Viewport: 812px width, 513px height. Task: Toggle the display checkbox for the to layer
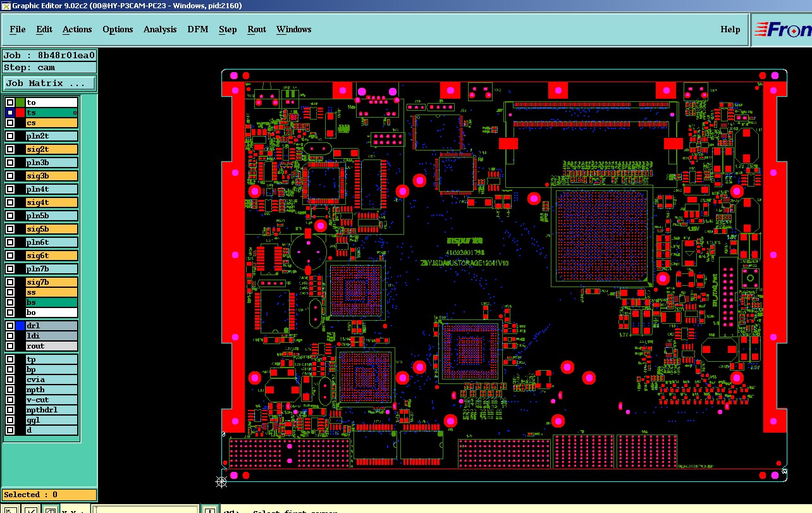point(10,102)
